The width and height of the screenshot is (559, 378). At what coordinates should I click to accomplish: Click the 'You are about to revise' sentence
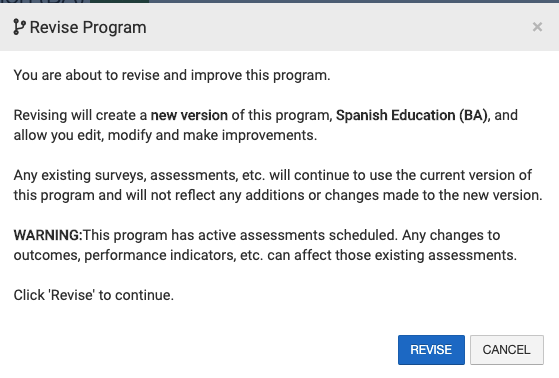172,75
